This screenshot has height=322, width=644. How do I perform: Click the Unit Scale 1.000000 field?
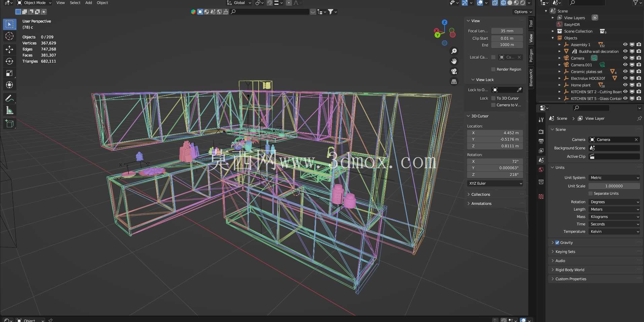click(x=614, y=186)
